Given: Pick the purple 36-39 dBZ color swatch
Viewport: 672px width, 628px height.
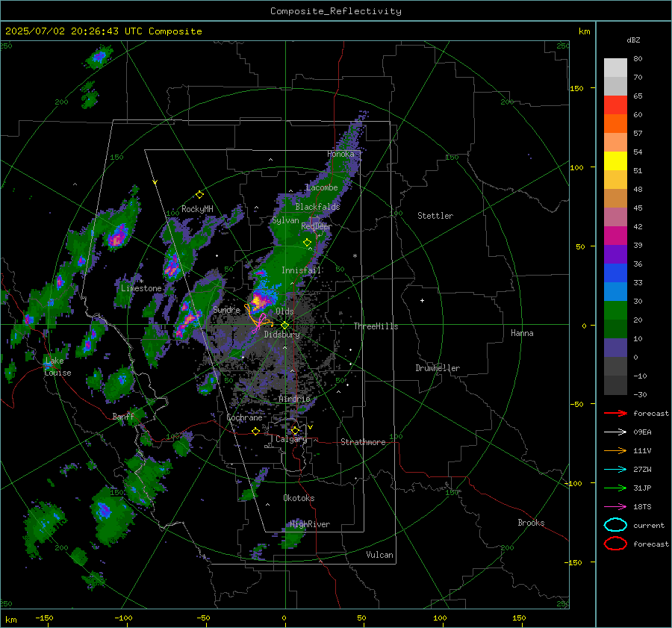Looking at the screenshot, I should [x=615, y=255].
